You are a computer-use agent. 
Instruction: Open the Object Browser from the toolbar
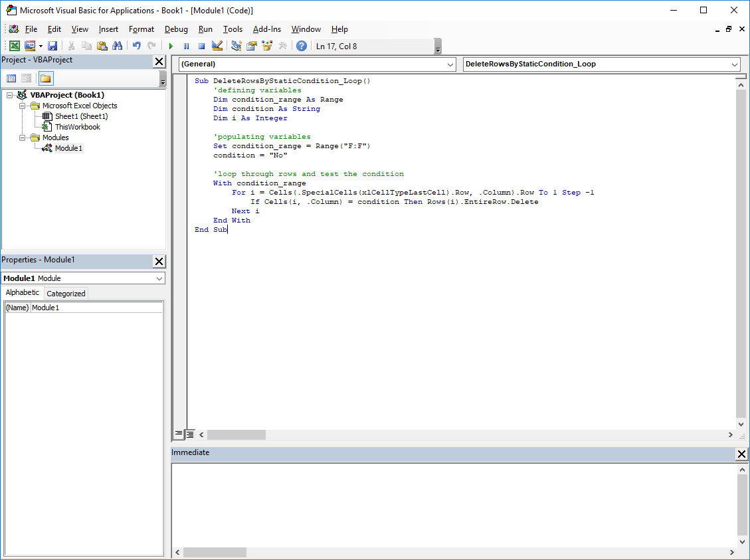pyautogui.click(x=267, y=46)
